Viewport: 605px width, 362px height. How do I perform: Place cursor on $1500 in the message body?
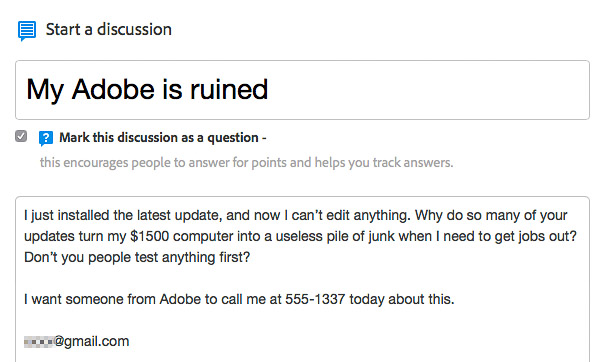tap(150, 236)
